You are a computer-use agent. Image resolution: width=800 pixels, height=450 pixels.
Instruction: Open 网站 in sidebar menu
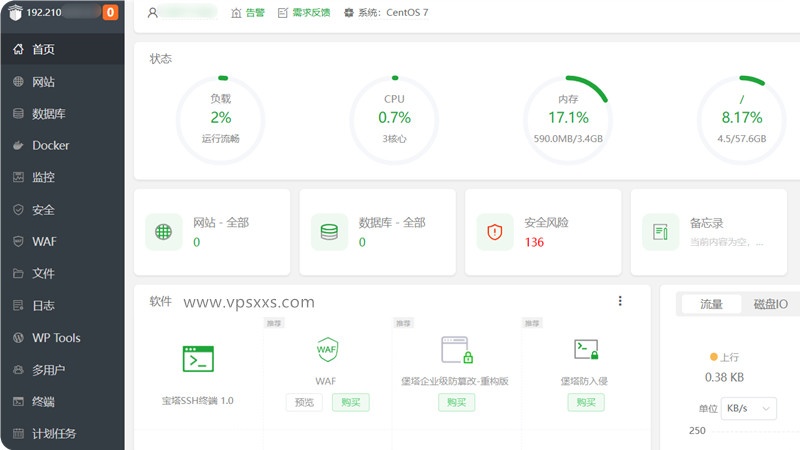tap(62, 81)
